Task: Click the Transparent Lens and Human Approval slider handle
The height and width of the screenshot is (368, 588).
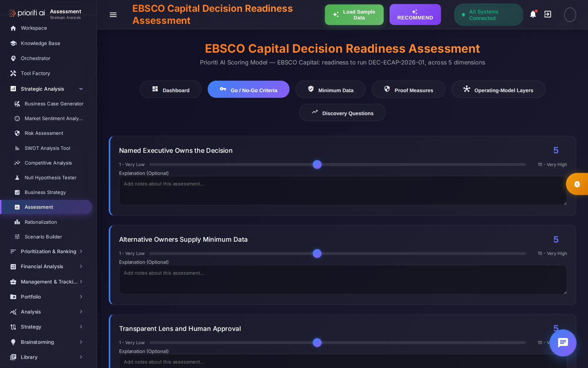Action: pyautogui.click(x=317, y=343)
